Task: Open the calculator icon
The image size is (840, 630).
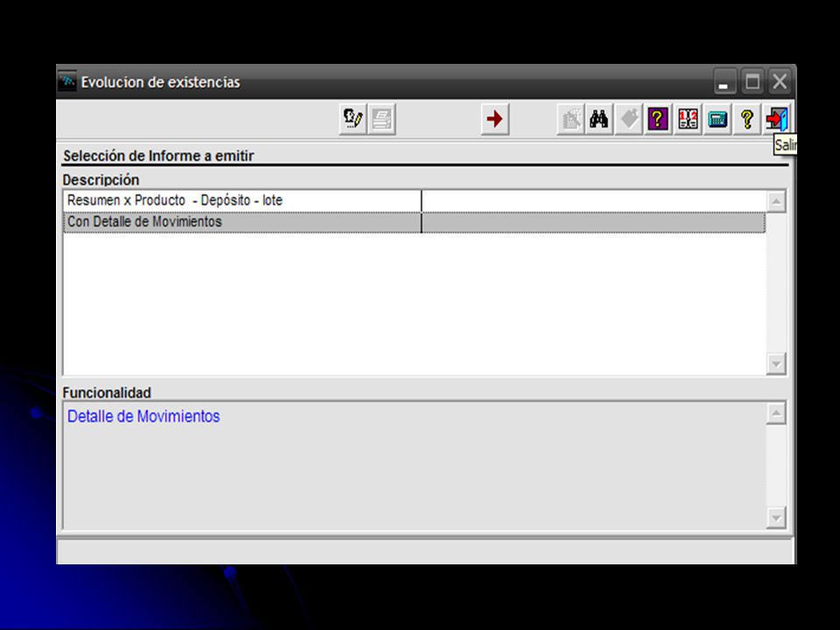Action: click(x=717, y=119)
